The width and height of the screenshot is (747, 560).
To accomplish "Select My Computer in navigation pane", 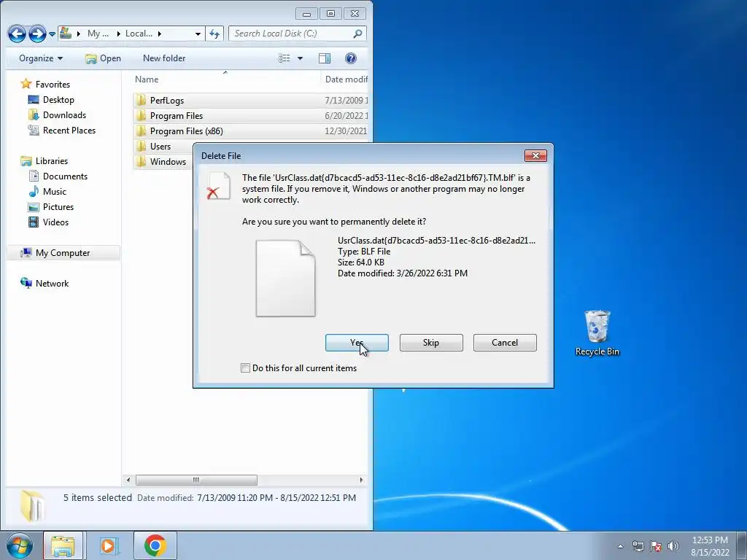I will click(63, 253).
